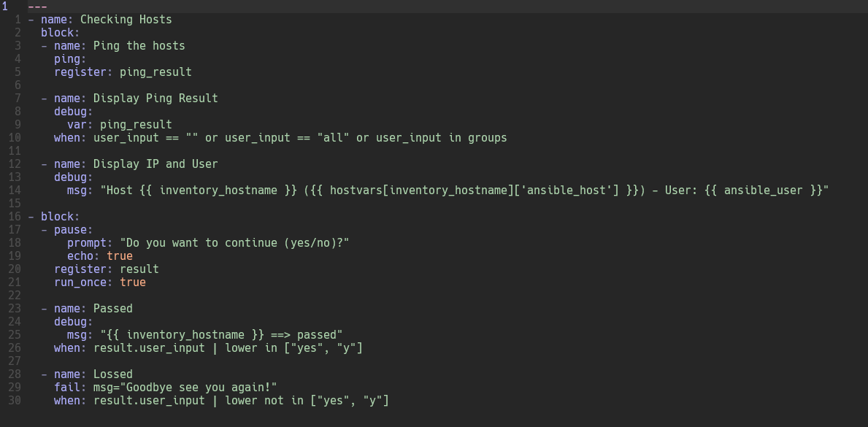Image resolution: width=868 pixels, height=427 pixels.
Task: Click "hostvars" in the Host message line
Action: click(x=356, y=191)
